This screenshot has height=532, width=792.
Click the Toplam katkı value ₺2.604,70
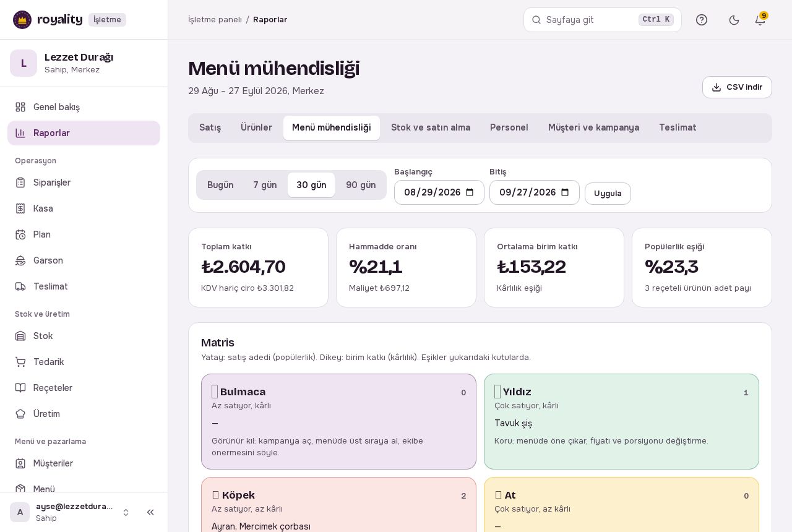click(x=243, y=267)
